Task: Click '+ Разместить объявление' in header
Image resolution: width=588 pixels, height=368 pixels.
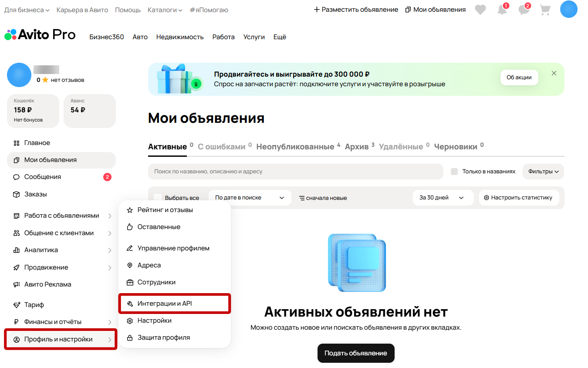Action: (x=356, y=10)
